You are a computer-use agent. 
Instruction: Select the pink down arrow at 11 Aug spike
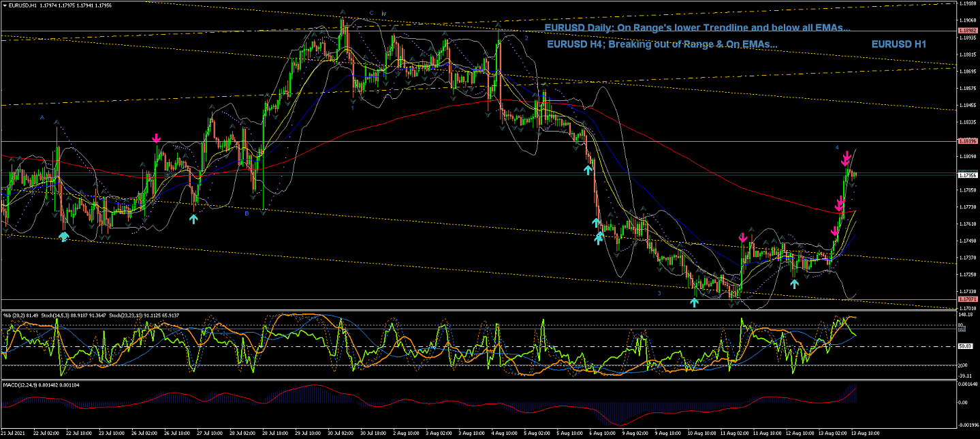tap(742, 238)
